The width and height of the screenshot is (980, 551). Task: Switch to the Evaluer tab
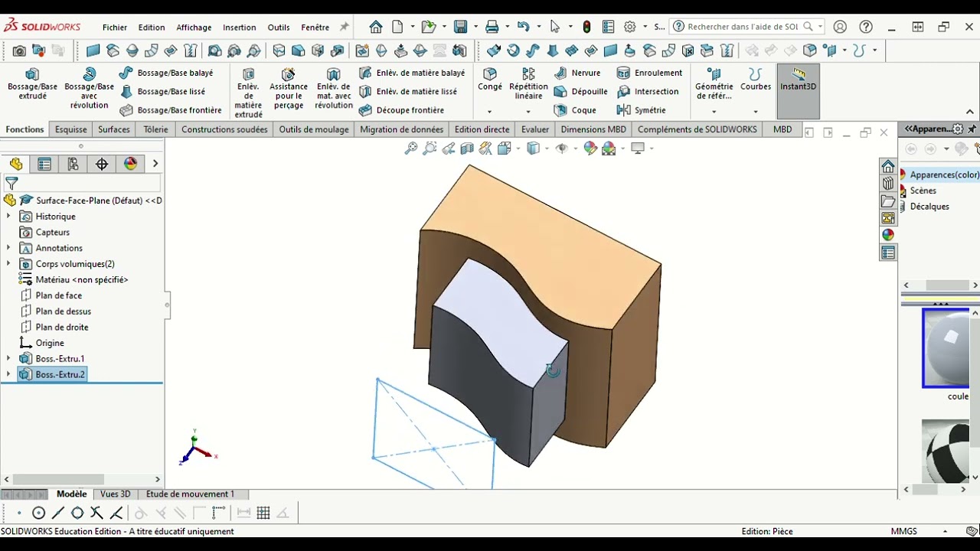coord(535,129)
